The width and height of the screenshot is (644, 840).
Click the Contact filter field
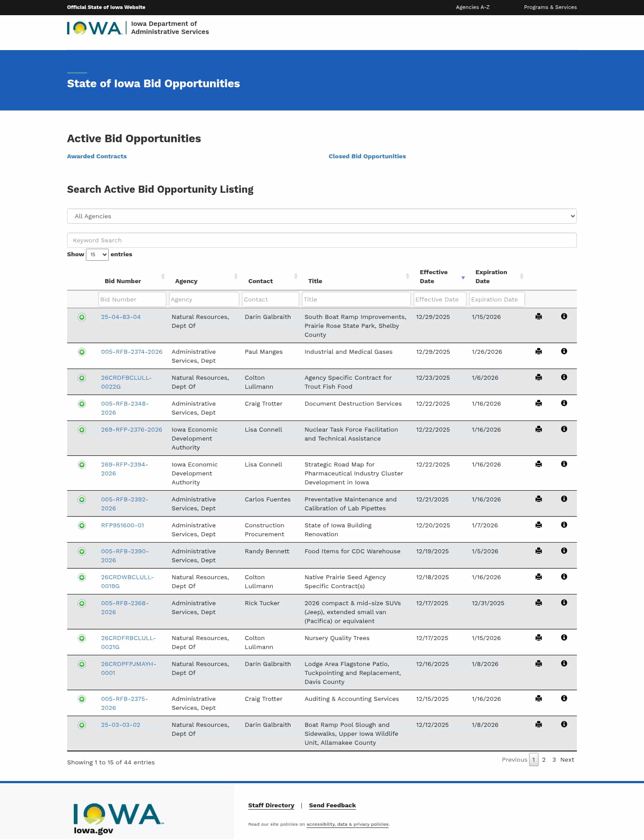coord(271,299)
